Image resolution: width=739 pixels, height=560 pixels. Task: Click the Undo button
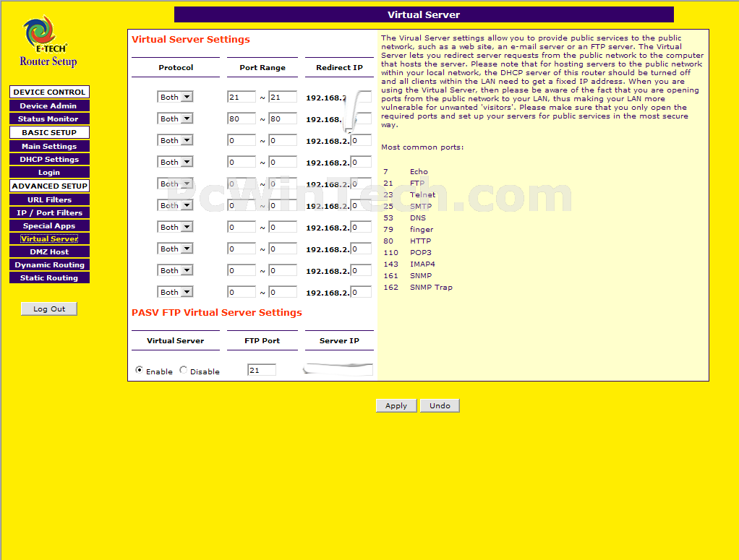pos(440,405)
